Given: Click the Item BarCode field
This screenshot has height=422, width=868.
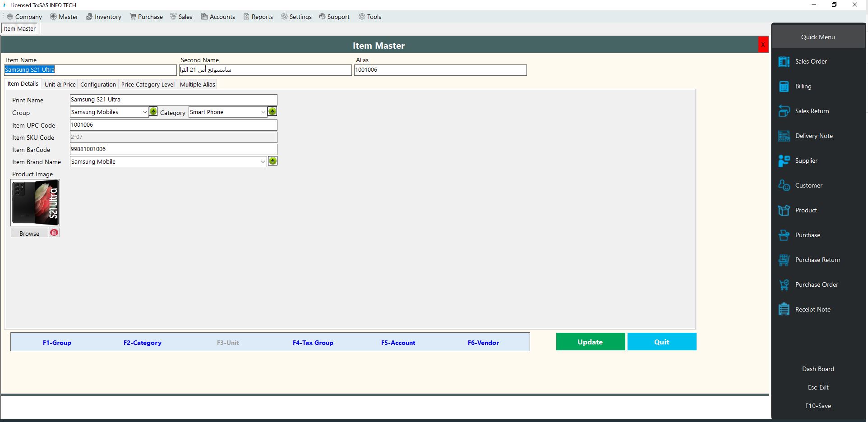Looking at the screenshot, I should 174,149.
